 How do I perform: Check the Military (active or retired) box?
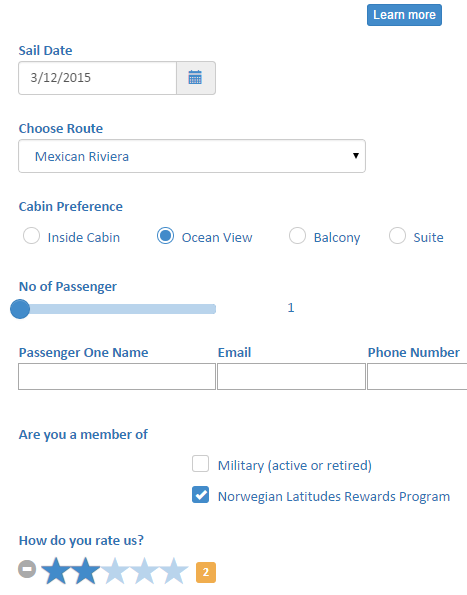[x=200, y=463]
